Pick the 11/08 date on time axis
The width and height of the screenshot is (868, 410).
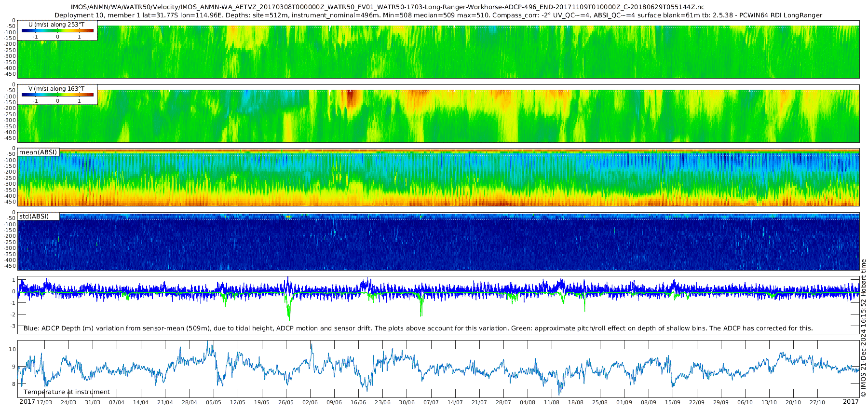(552, 402)
